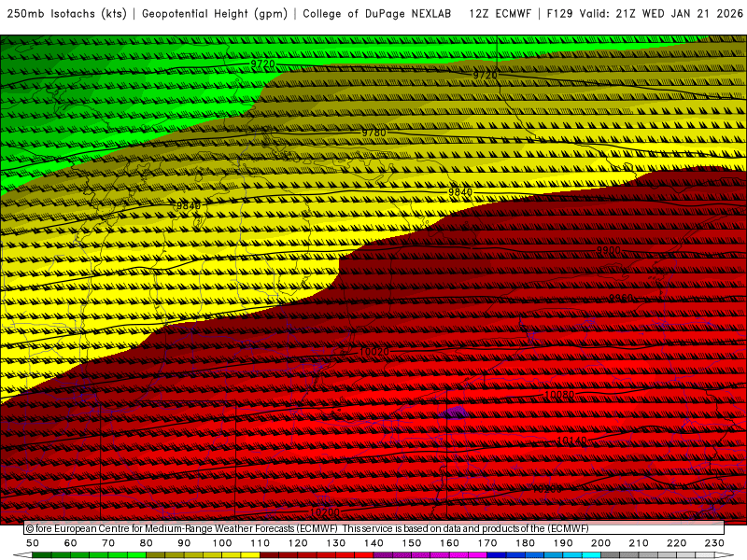Click the bright yellow legend swatch under 100

232,555
